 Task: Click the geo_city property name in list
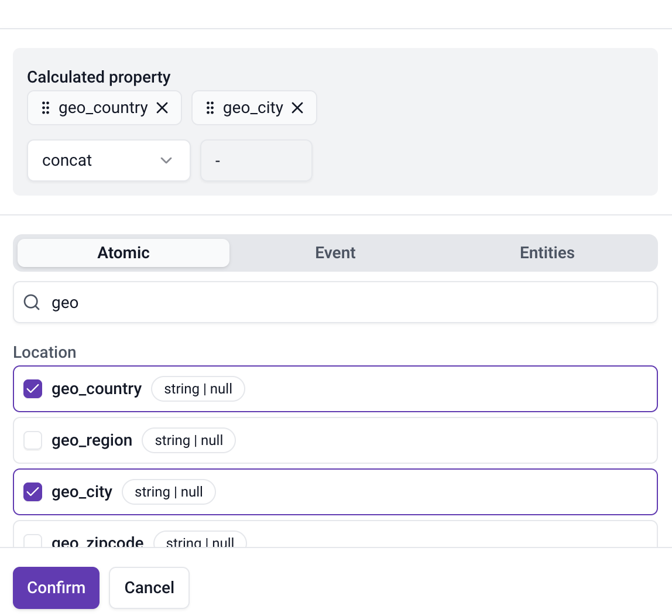[82, 492]
